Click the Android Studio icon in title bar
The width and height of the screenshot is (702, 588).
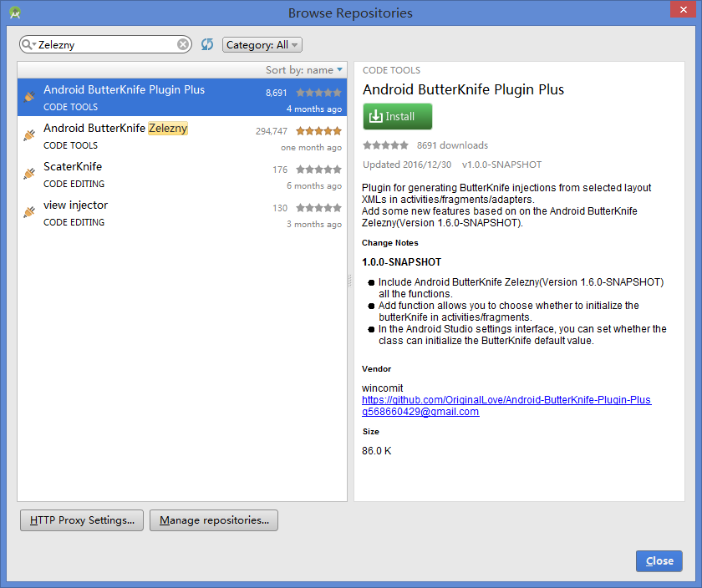[x=15, y=13]
